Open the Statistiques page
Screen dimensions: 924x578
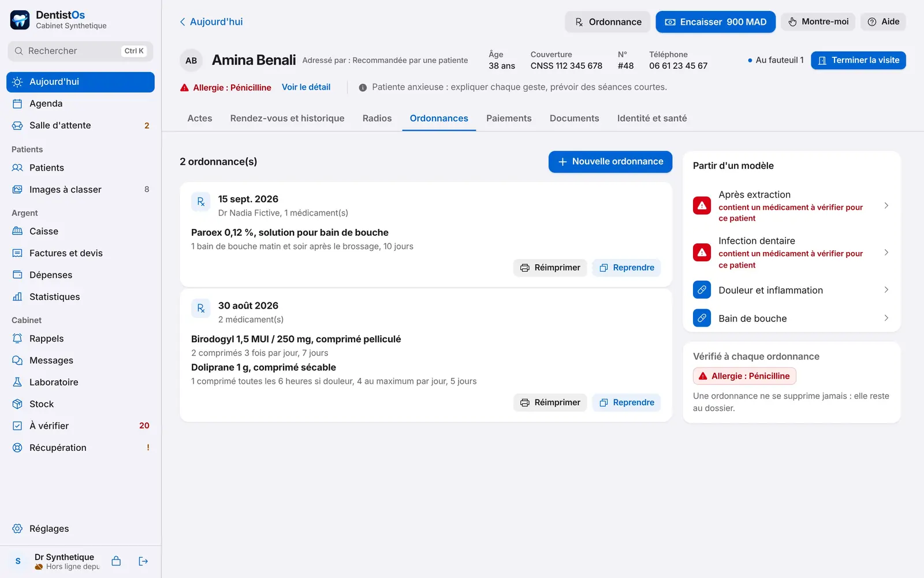(80, 297)
